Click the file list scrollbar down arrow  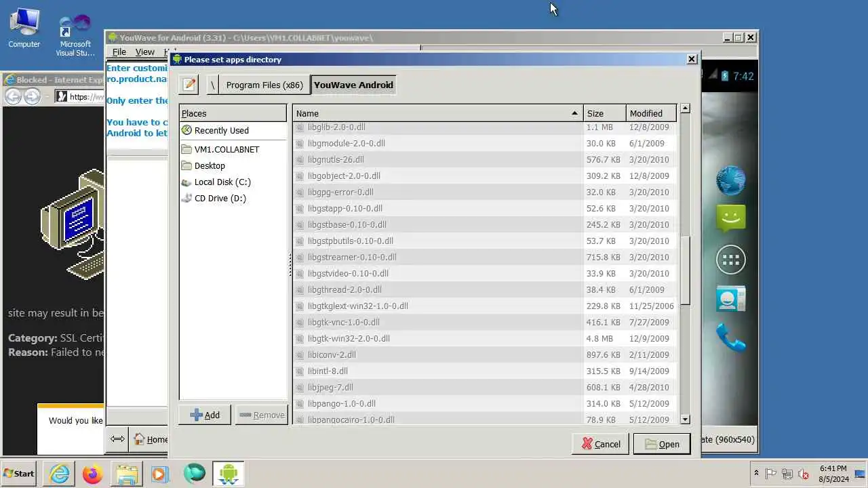pos(685,420)
